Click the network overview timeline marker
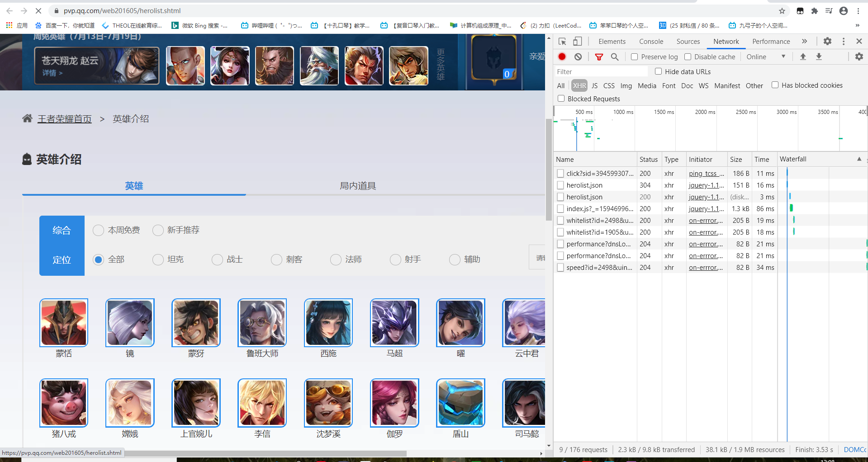Viewport: 868px width, 462px height. 577,134
